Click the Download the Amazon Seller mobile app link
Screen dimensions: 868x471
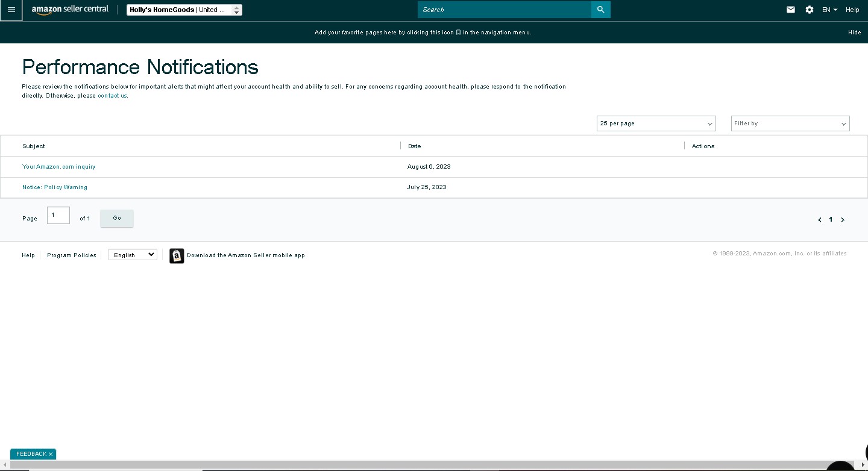(246, 255)
